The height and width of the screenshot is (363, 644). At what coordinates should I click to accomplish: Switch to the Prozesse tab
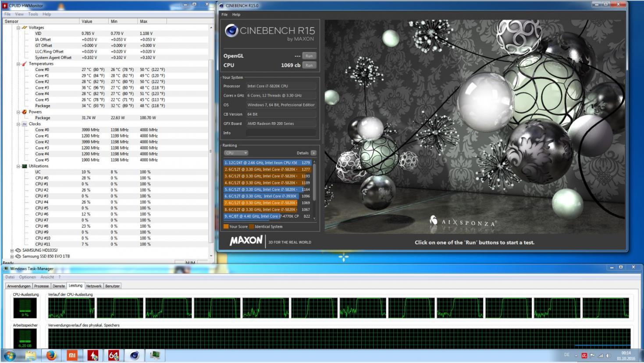point(41,286)
